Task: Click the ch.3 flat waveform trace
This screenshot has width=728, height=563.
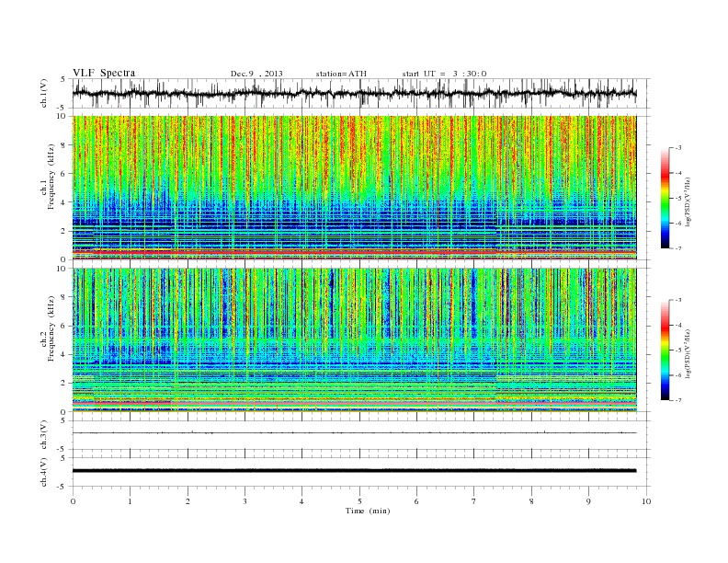Action: tap(354, 433)
